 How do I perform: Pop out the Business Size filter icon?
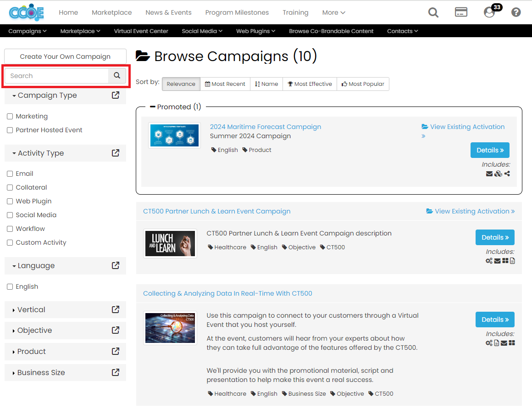tap(116, 372)
